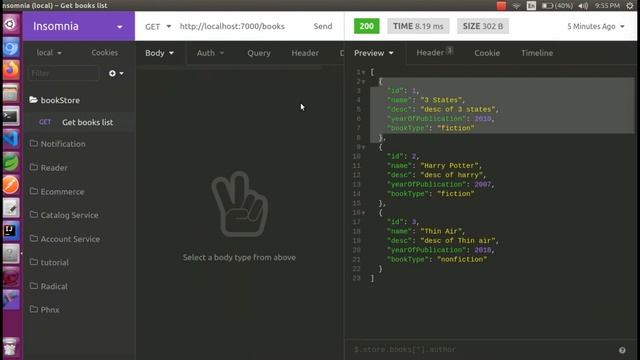Launch Chromium browser from the dock
Viewport: 640px width, 360px height.
click(11, 47)
